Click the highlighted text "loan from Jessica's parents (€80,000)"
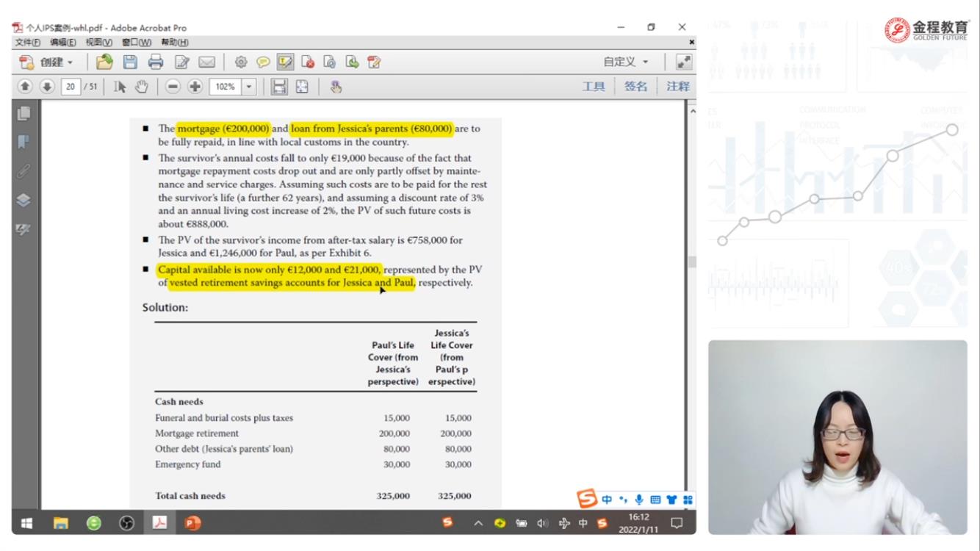Screen dimensions: 980x551 click(372, 129)
